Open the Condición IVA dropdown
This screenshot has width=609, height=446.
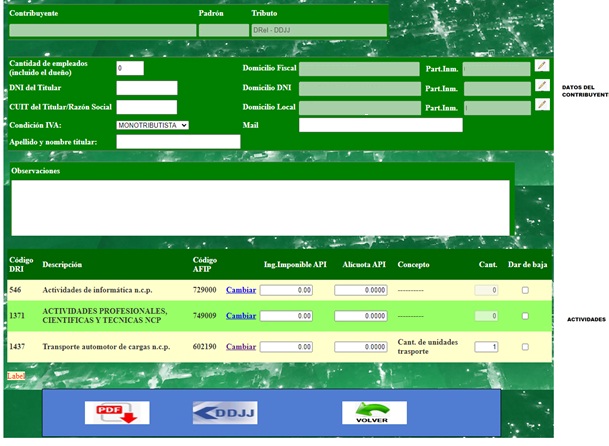tap(152, 126)
